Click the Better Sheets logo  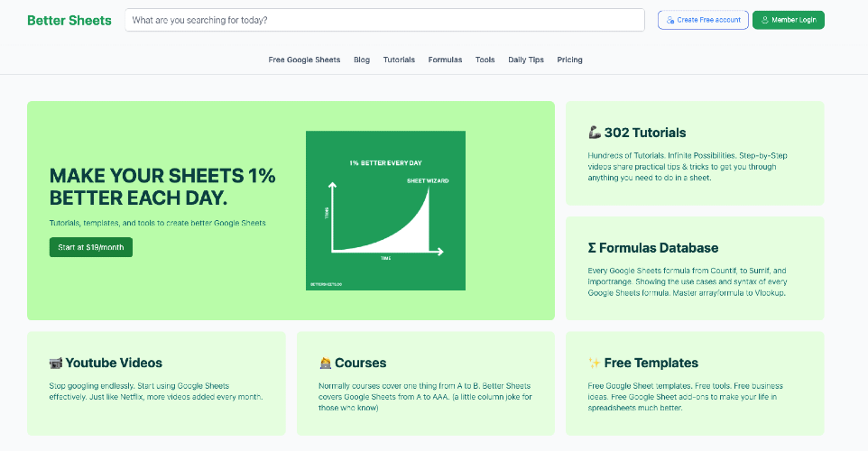point(69,21)
